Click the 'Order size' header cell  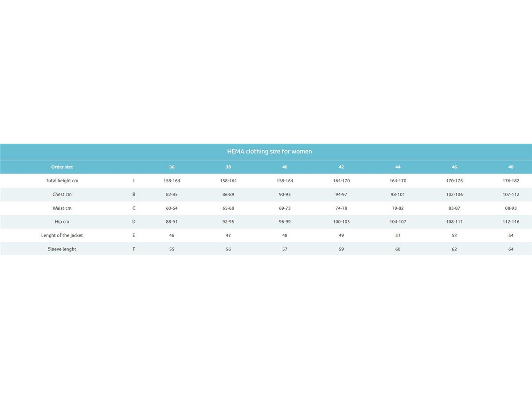(62, 167)
